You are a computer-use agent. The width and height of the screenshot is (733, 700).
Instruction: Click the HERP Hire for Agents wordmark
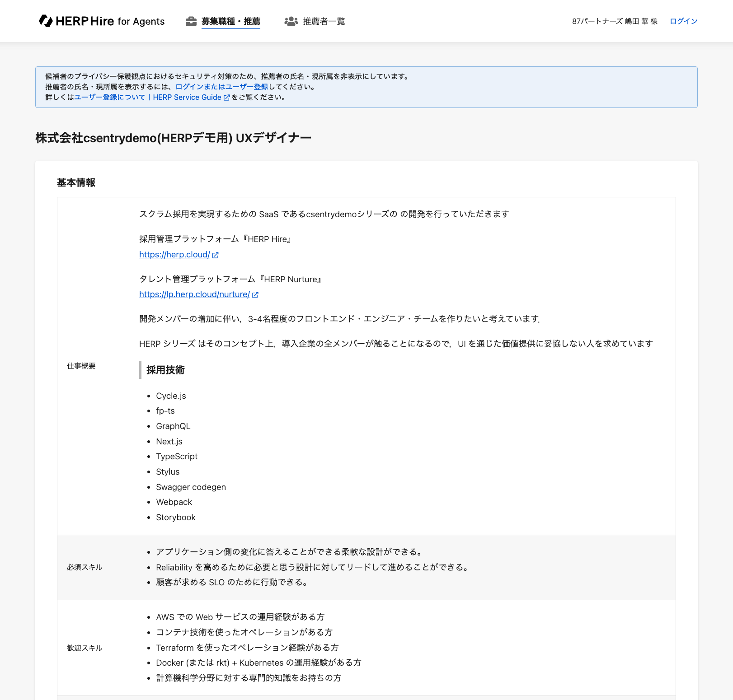110,21
